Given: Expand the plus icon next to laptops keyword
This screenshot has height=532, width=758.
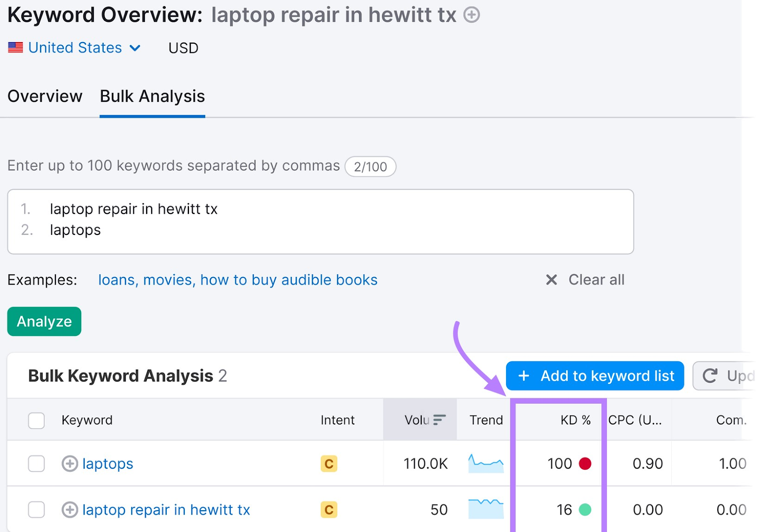Looking at the screenshot, I should click(69, 464).
